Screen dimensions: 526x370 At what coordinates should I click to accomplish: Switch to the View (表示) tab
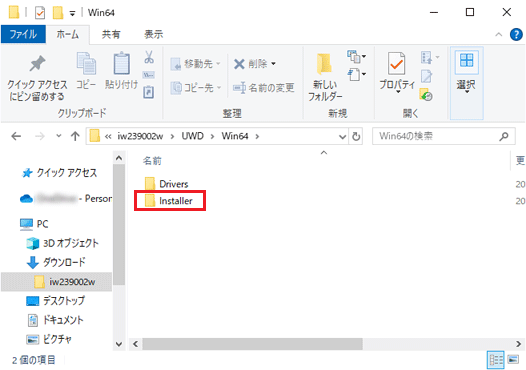(154, 34)
